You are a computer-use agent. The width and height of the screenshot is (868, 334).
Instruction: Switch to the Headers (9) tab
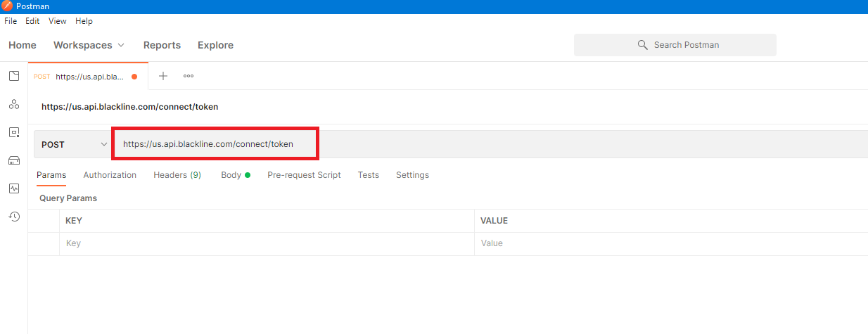[177, 175]
